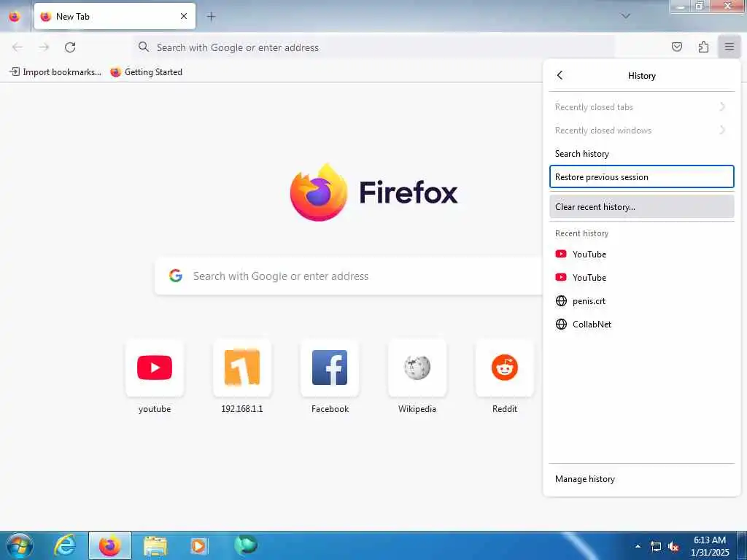Open CollabNet history entry
This screenshot has height=560, width=747.
tap(642, 324)
